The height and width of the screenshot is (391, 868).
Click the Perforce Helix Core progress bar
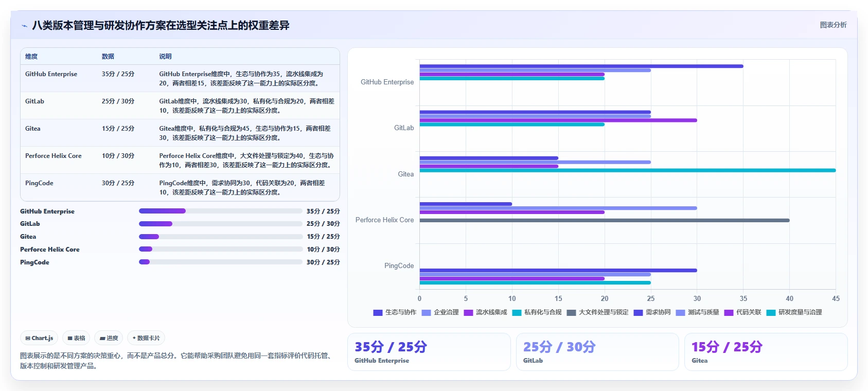click(220, 249)
